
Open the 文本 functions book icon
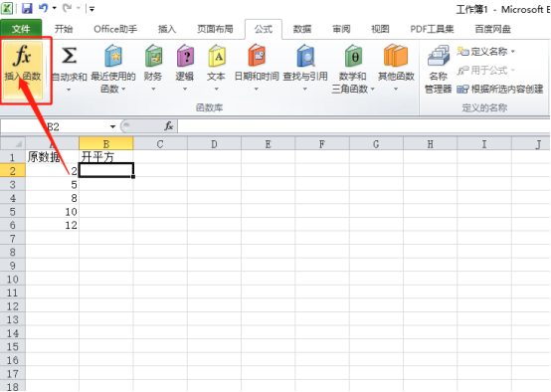click(x=217, y=56)
